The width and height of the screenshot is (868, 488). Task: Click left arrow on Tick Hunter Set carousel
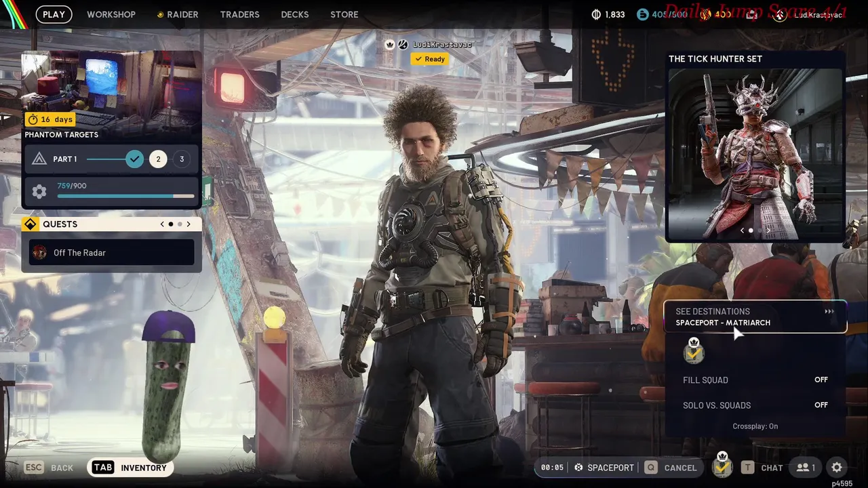(x=742, y=231)
